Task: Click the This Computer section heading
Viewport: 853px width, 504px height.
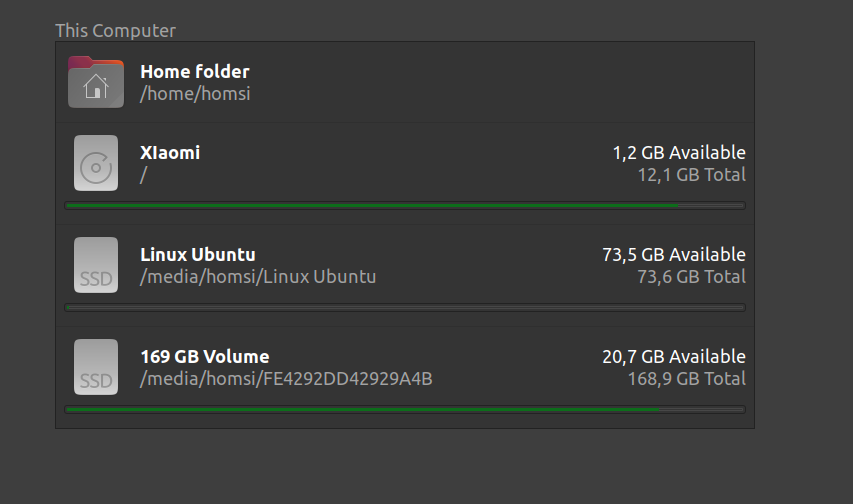Action: coord(115,30)
